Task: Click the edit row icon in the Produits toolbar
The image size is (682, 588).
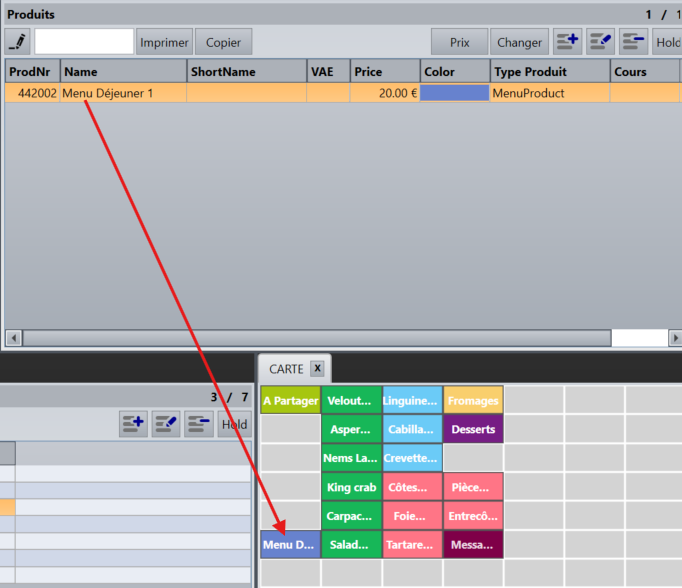Action: [600, 42]
